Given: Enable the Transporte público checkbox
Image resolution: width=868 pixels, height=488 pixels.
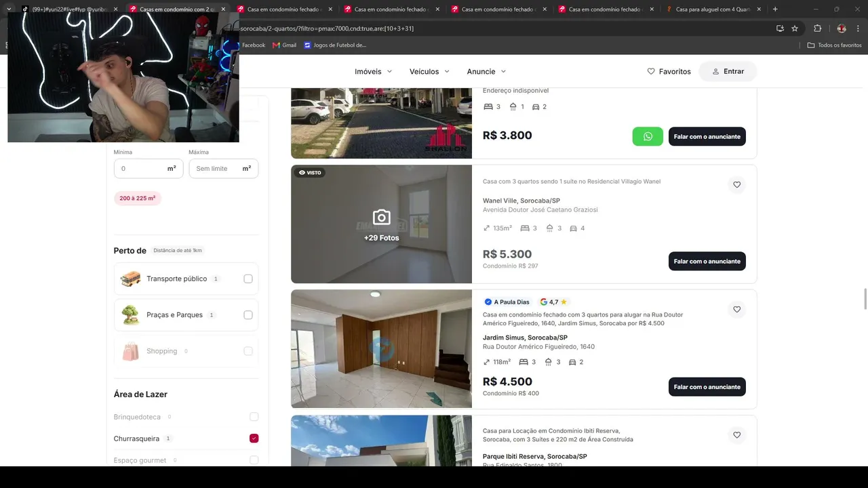Looking at the screenshot, I should click(248, 279).
